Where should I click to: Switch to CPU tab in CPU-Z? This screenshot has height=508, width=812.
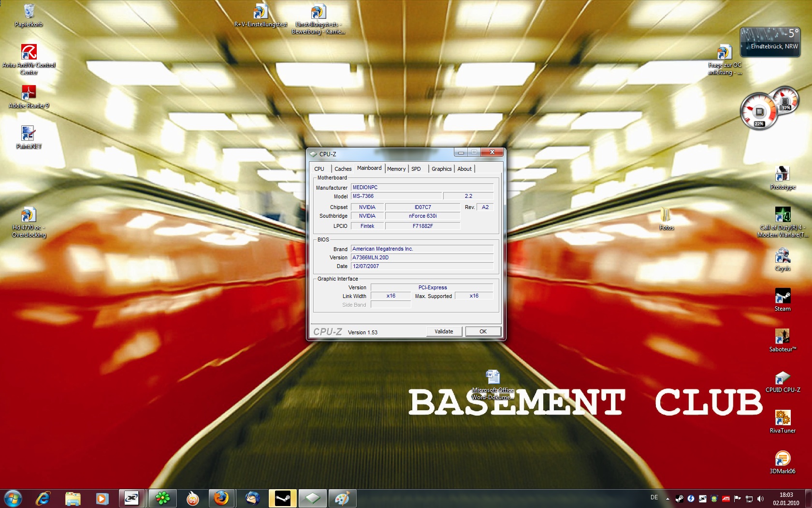point(319,169)
